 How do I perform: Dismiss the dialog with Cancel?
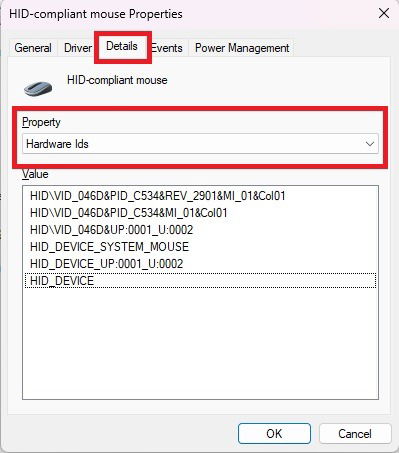355,434
